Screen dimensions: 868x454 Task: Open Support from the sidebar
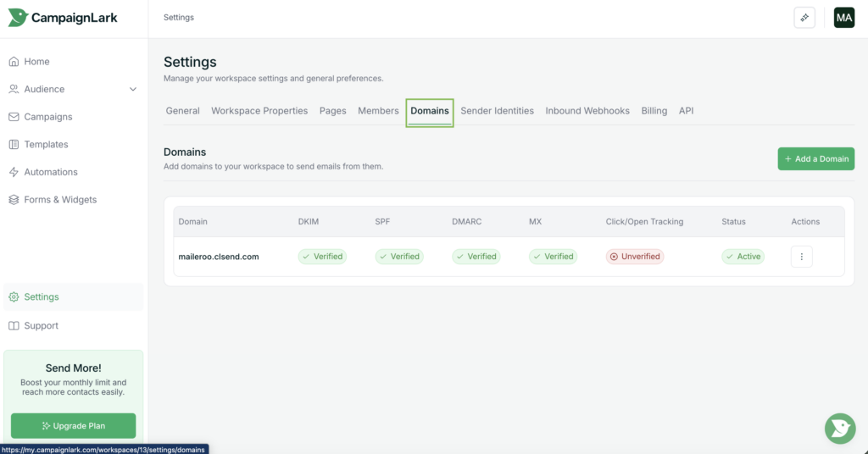point(41,326)
